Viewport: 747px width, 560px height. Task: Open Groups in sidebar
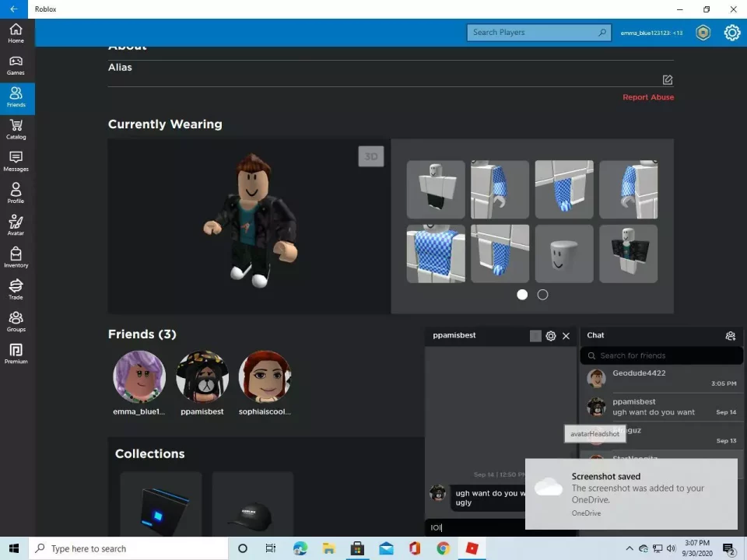(x=16, y=322)
